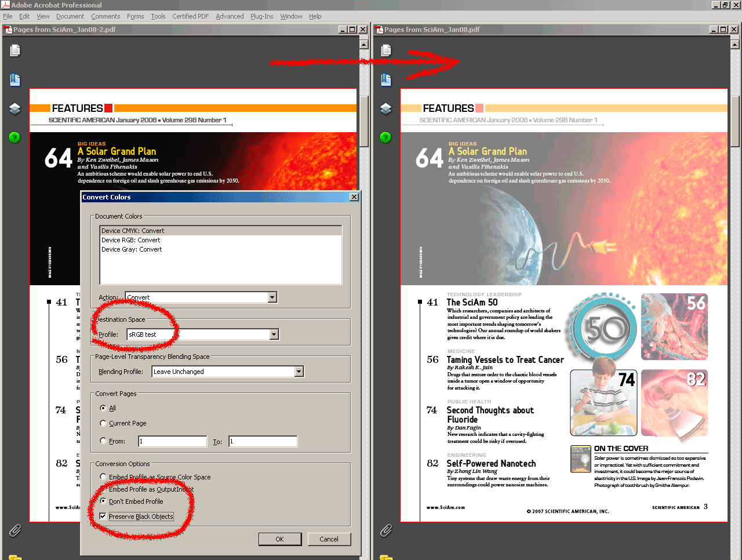Viewport: 742px width, 560px height.
Task: Click page 74 boy image in right document
Action: (604, 402)
